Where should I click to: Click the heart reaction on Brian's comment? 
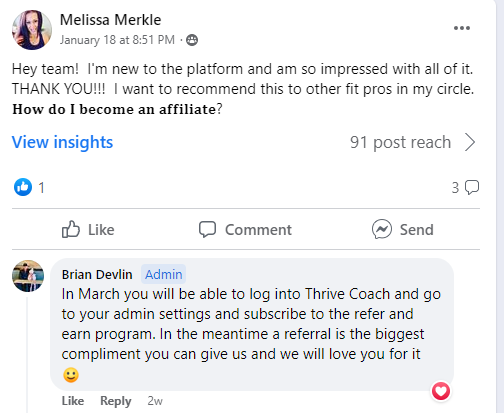click(441, 391)
